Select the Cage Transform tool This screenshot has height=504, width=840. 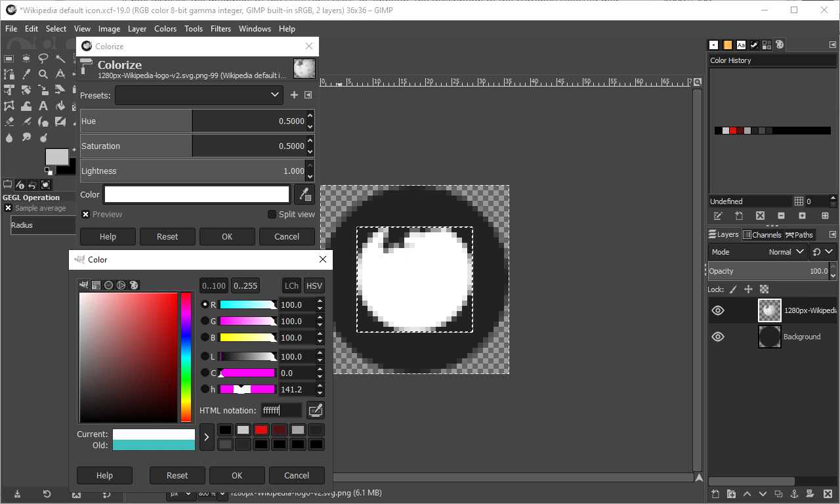click(9, 106)
